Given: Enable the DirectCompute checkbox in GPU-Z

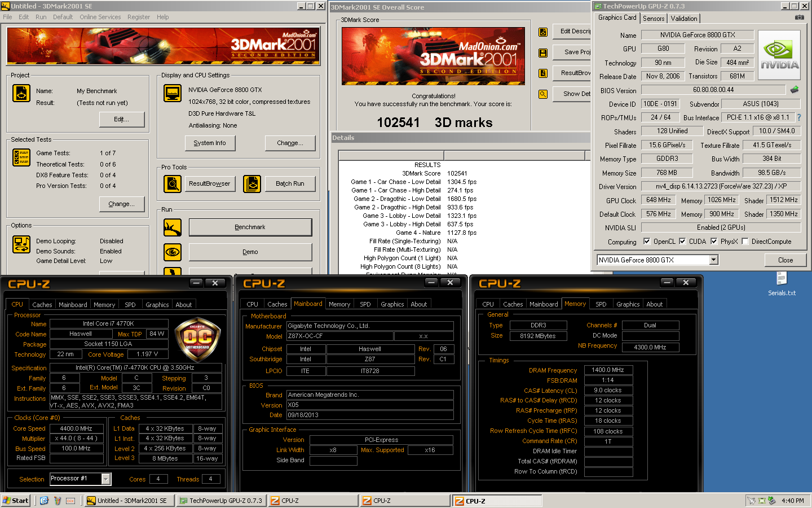Looking at the screenshot, I should [x=745, y=241].
